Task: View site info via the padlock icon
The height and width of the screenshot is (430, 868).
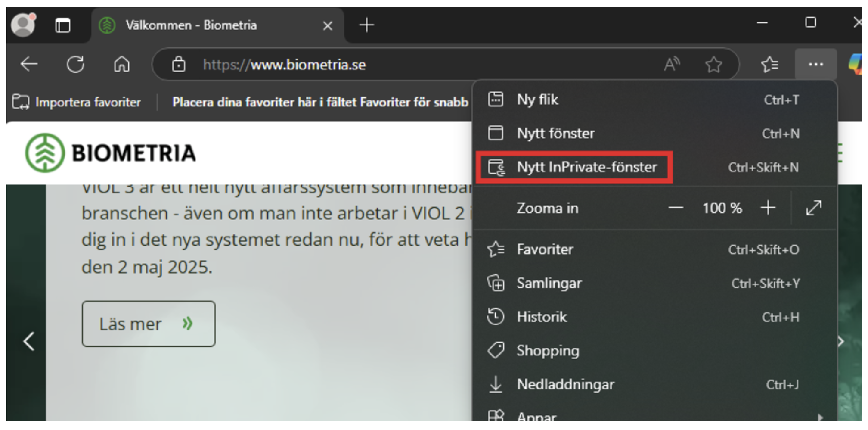Action: [x=179, y=64]
